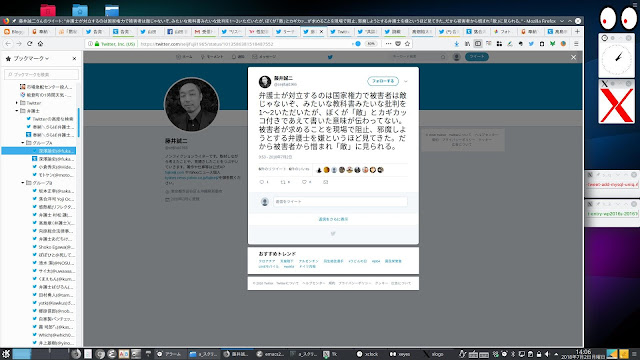Click the Twitter モーメント nav item

tap(211, 57)
